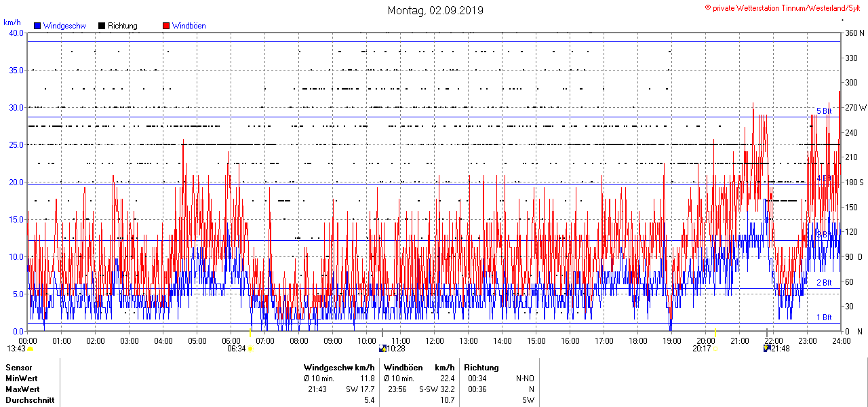Click the SW 17.7 maximum wind speed value
This screenshot has width=868, height=407.
[x=360, y=389]
